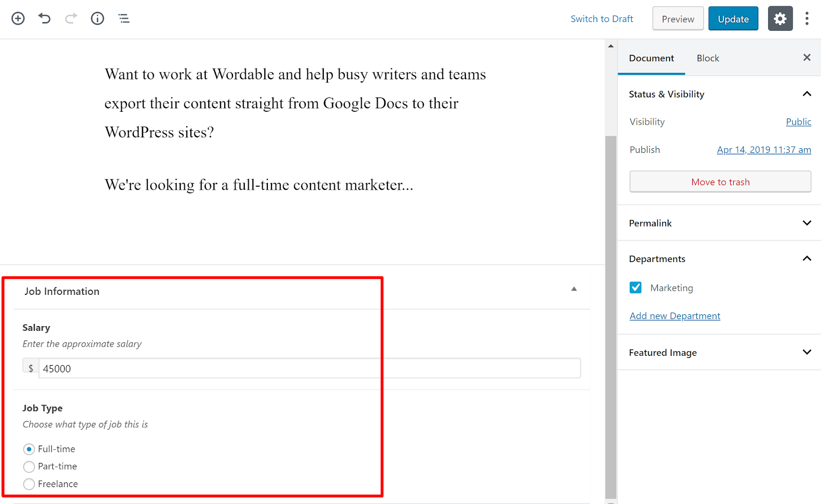821x504 pixels.
Task: Expand the Featured Image section
Action: tap(807, 352)
